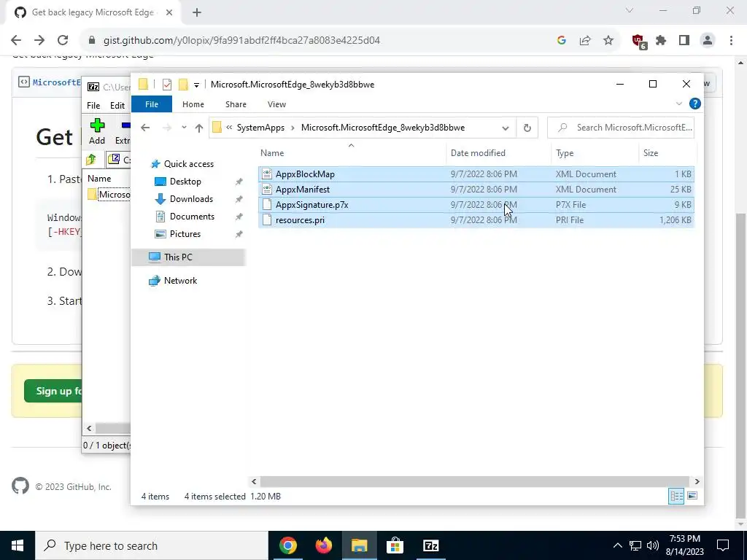Select This PC in navigation pane

tap(178, 257)
